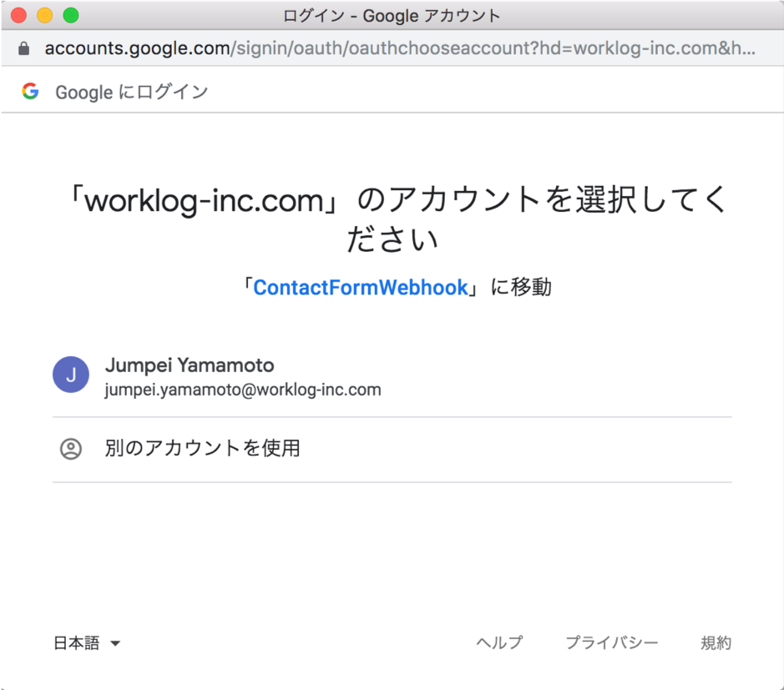Close the Google login window
Screen dimensions: 784x690
[18, 15]
